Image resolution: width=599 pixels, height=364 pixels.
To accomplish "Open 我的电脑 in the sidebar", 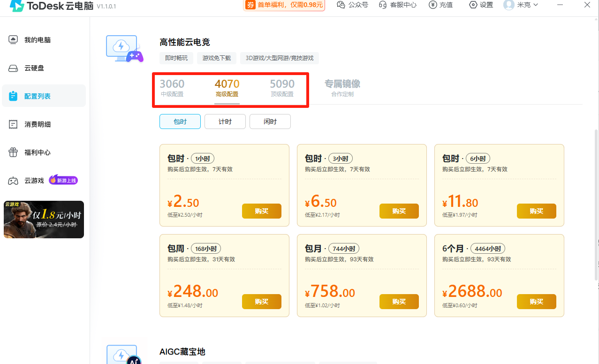I will [x=44, y=40].
